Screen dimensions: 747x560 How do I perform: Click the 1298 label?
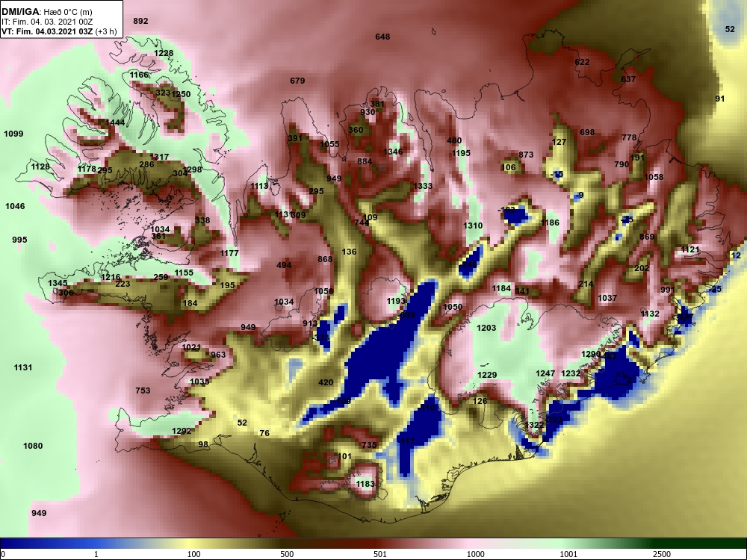(192, 169)
